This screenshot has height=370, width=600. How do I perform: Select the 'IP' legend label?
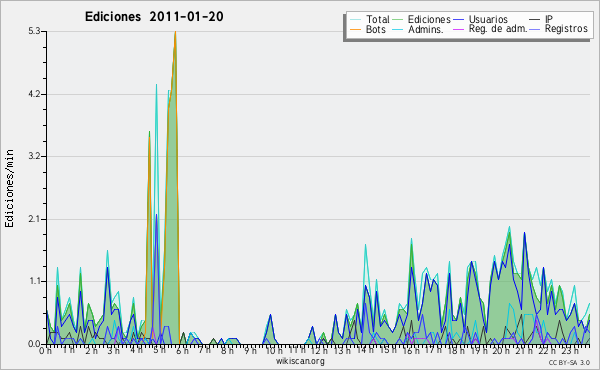549,19
